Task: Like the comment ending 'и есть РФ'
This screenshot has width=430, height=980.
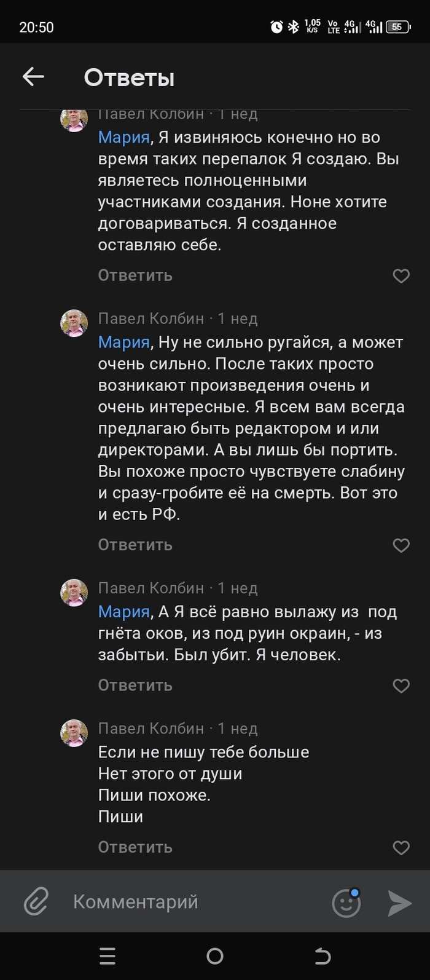Action: coord(401,545)
